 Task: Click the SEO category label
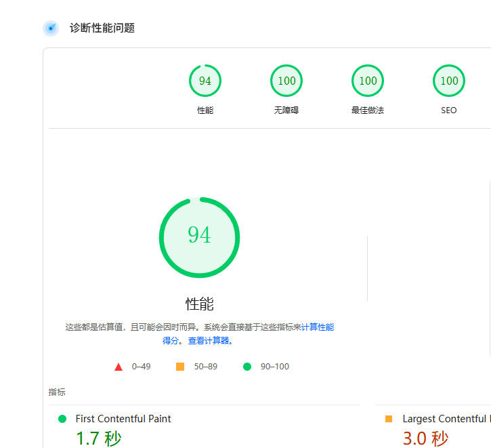click(x=449, y=110)
